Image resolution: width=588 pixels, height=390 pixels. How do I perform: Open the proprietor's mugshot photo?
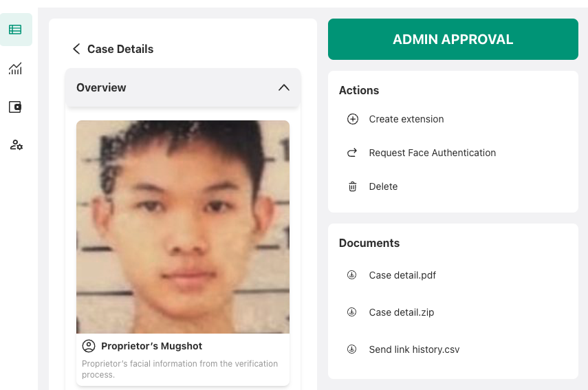click(183, 227)
